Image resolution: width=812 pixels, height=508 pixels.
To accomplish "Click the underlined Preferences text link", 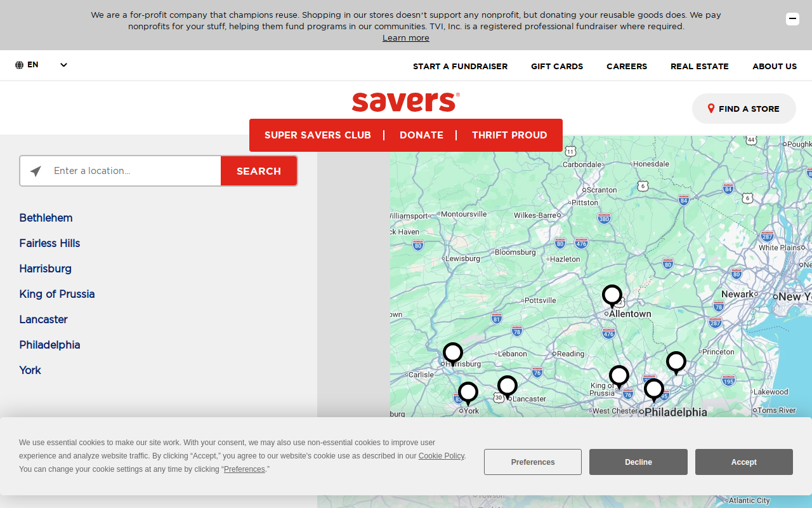I will coord(244,469).
